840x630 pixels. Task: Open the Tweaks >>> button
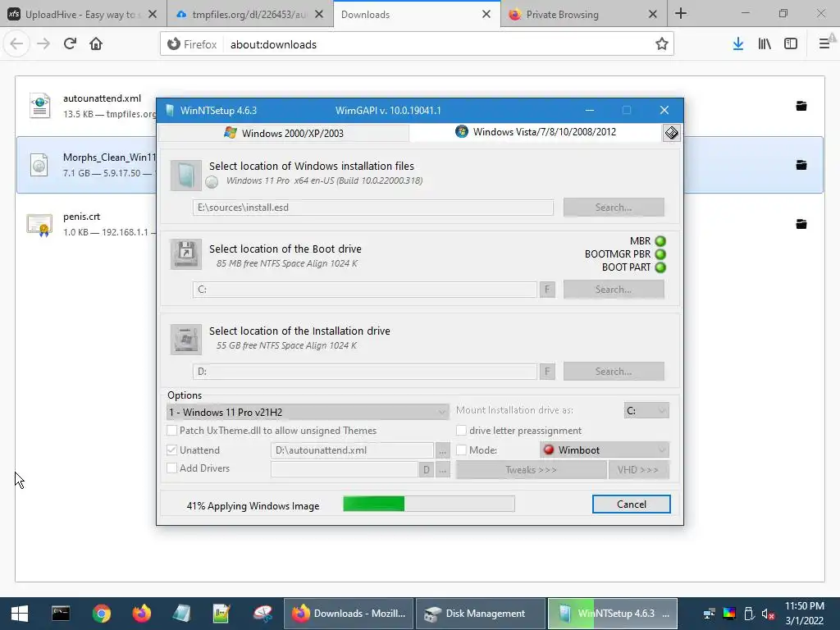click(x=531, y=470)
